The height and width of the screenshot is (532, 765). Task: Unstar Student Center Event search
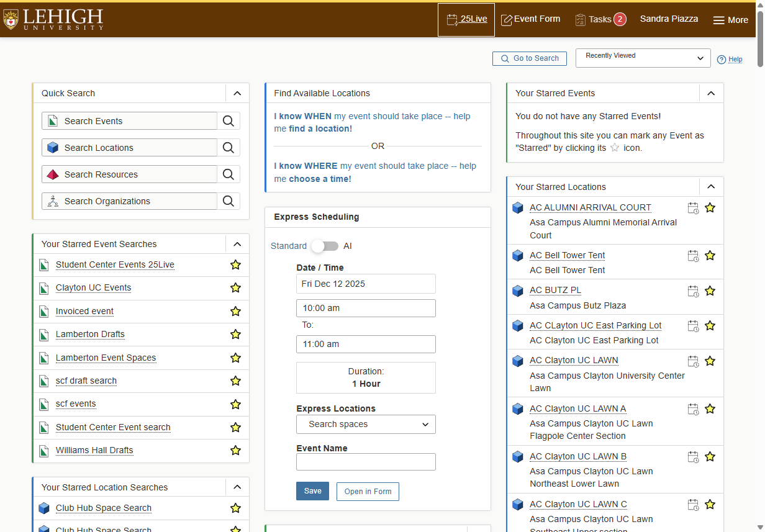pyautogui.click(x=235, y=427)
